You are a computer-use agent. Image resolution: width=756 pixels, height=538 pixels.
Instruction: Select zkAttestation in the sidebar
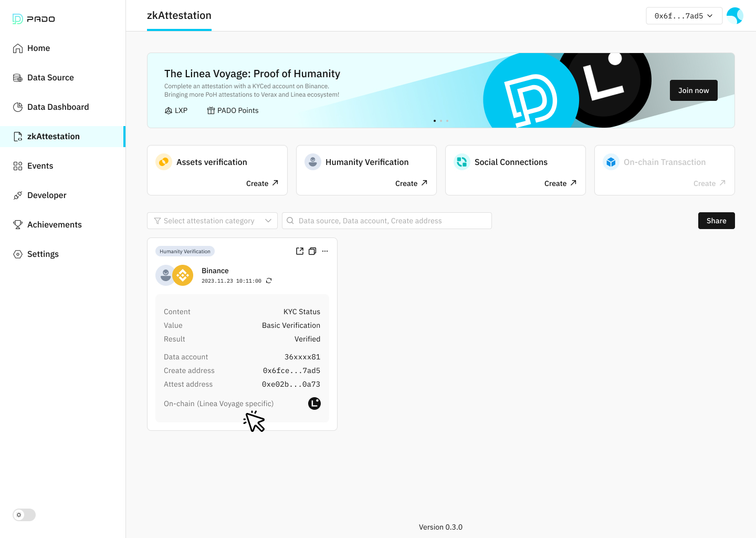pos(62,137)
